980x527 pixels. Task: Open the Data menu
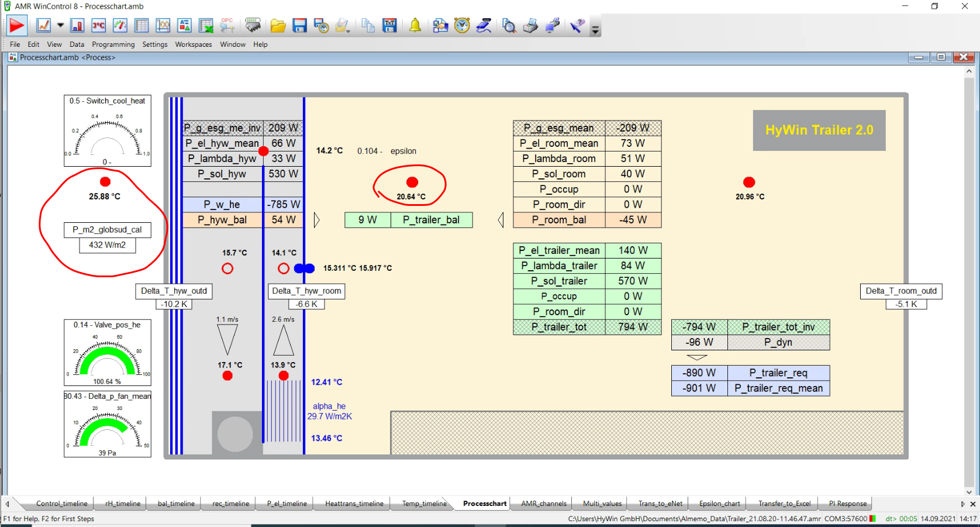(x=77, y=44)
